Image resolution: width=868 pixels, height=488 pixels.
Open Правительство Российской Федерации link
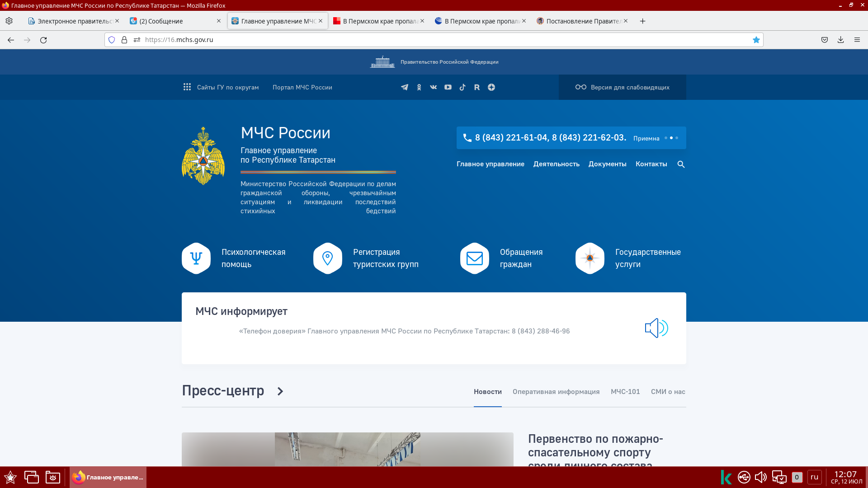tap(434, 62)
